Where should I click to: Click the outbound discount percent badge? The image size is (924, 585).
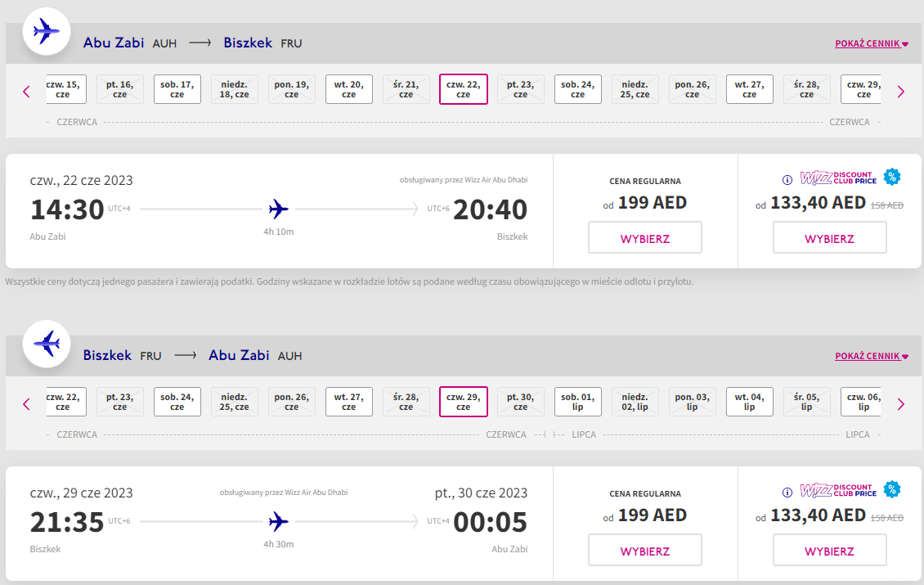[892, 177]
